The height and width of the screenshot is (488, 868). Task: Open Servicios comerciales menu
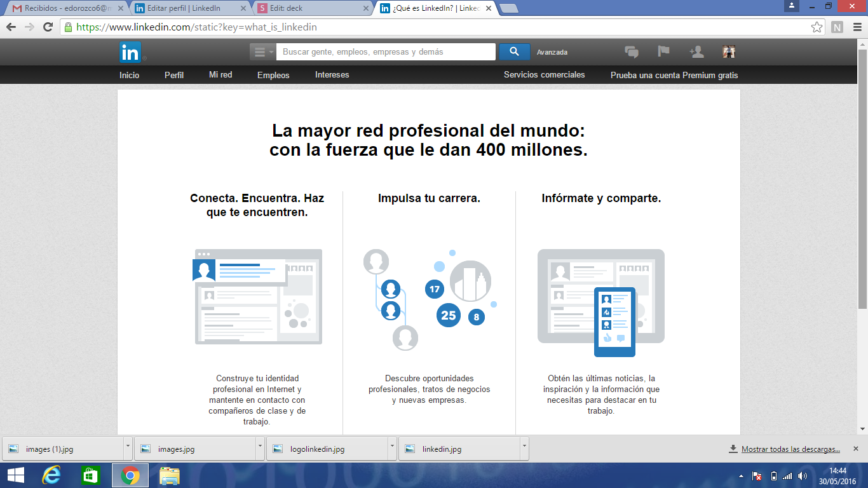pos(545,75)
